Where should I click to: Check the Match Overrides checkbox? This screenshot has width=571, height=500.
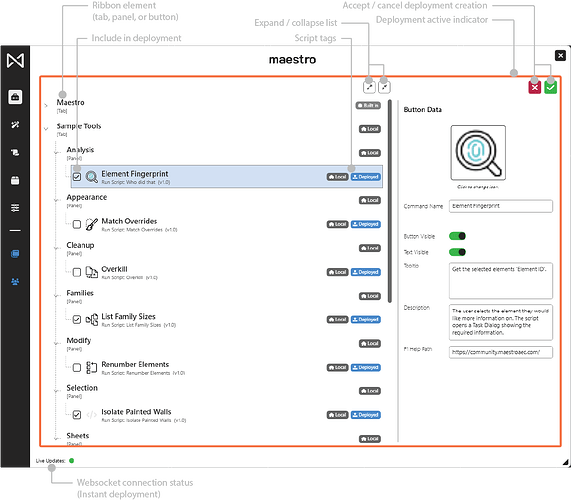click(77, 224)
